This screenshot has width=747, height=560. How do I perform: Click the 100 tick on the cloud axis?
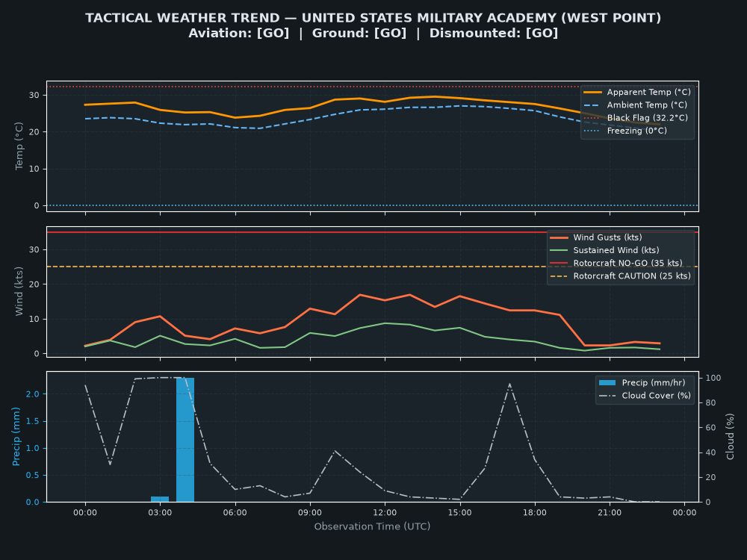pyautogui.click(x=713, y=378)
